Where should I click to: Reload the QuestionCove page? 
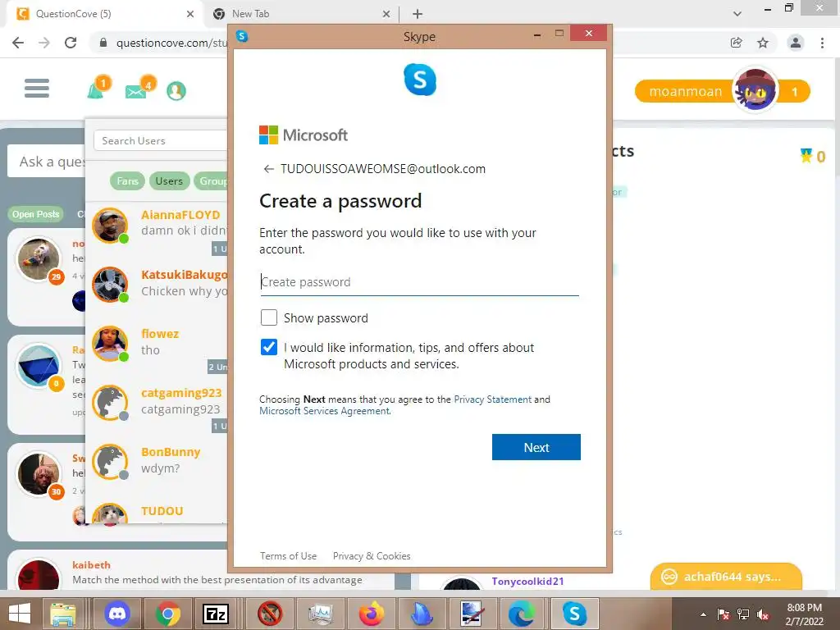(71, 43)
